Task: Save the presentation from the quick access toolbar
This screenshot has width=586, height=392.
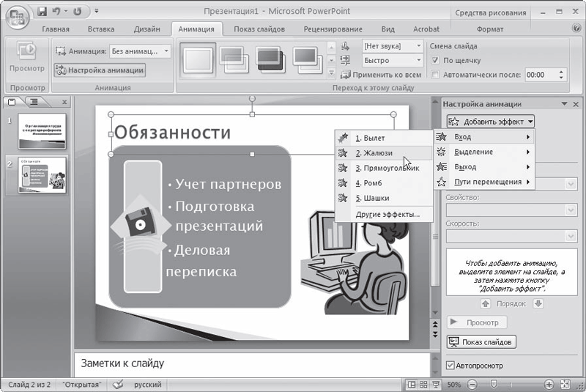Action: [42, 12]
